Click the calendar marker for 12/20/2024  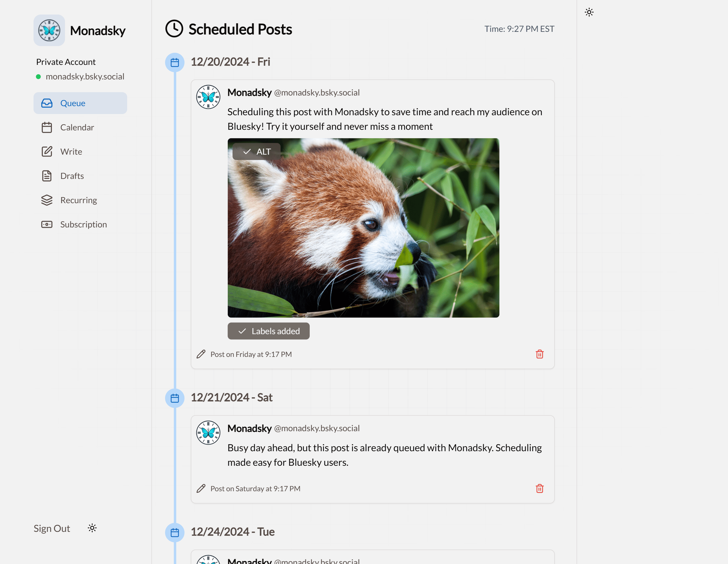point(175,62)
